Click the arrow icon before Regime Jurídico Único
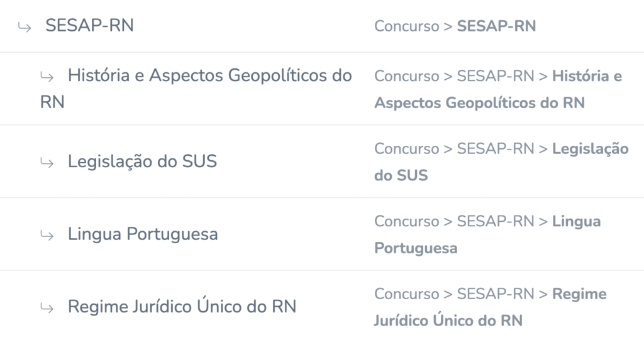644x340 pixels. click(47, 309)
